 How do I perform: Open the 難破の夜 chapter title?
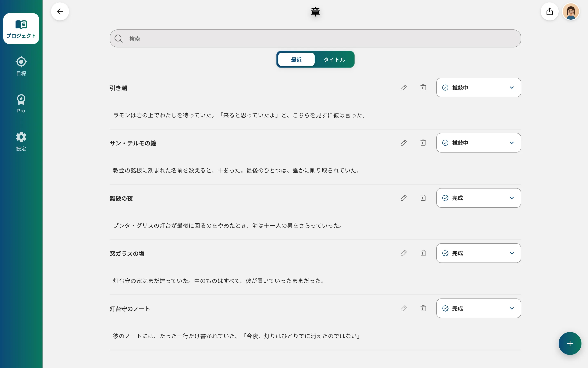tap(121, 199)
